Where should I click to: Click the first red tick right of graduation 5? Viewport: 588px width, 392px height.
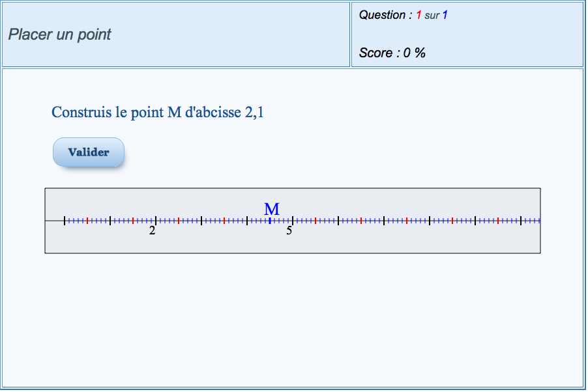point(316,221)
